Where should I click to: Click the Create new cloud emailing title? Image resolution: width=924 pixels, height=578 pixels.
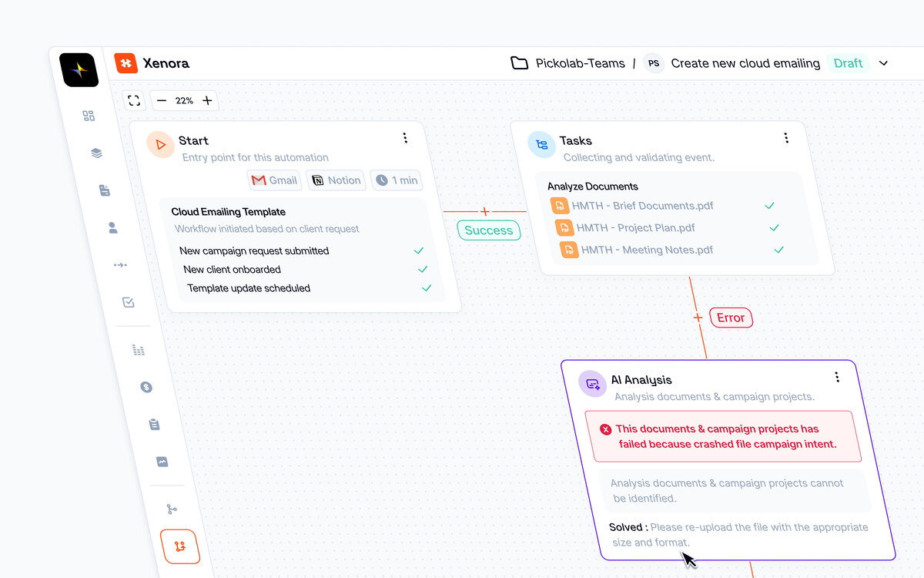745,63
